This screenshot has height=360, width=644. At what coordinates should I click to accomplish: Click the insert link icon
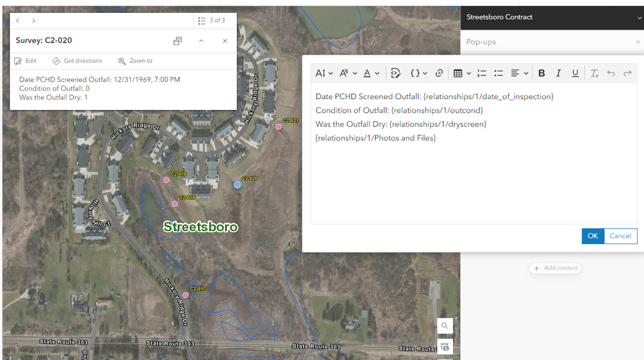(x=439, y=73)
